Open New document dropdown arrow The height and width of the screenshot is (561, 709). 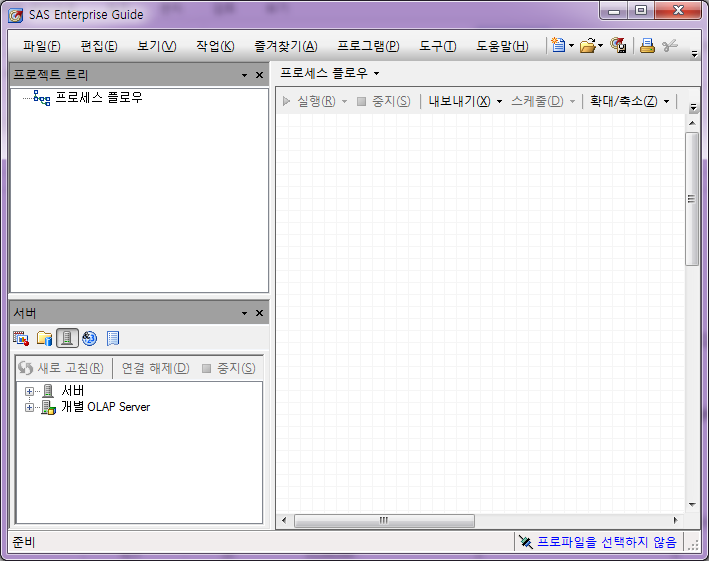571,46
